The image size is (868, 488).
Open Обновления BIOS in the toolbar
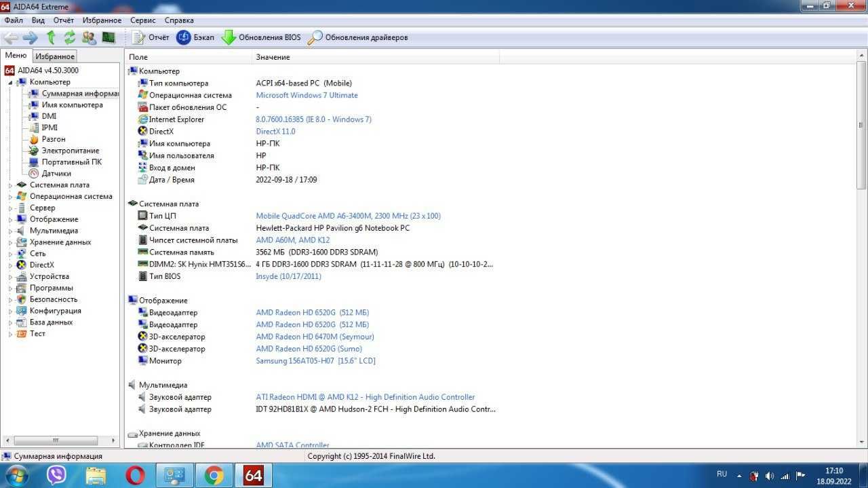tap(261, 37)
